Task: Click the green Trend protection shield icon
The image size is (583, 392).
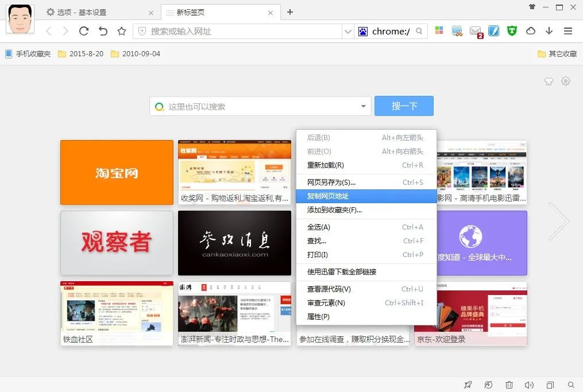Action: [511, 31]
